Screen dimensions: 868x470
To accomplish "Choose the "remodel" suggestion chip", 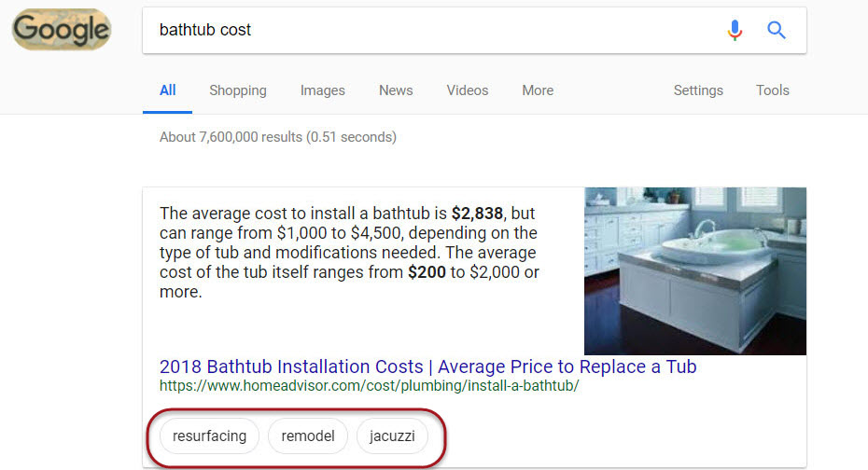I will (x=308, y=435).
